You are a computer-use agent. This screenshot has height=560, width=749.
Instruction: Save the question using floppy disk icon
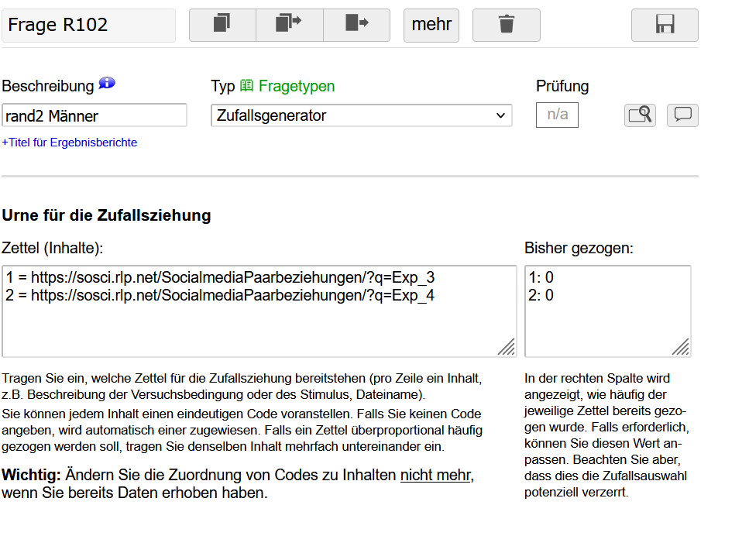point(665,25)
